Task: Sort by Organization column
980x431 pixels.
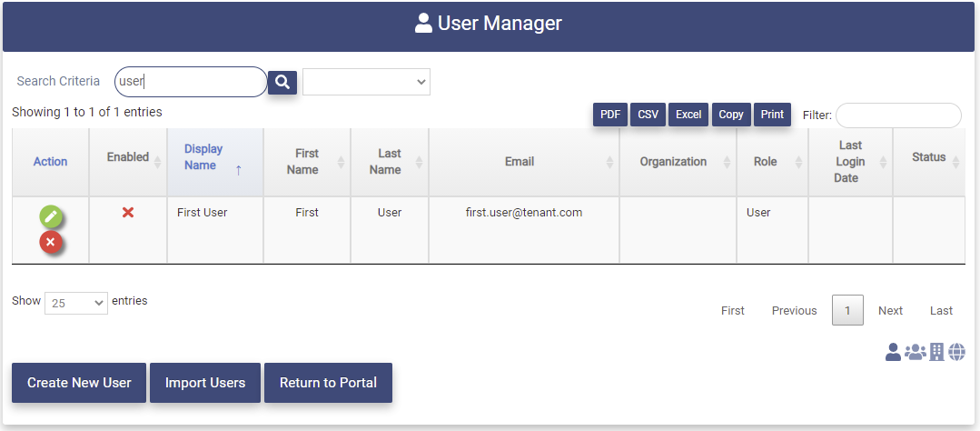Action: click(x=678, y=161)
